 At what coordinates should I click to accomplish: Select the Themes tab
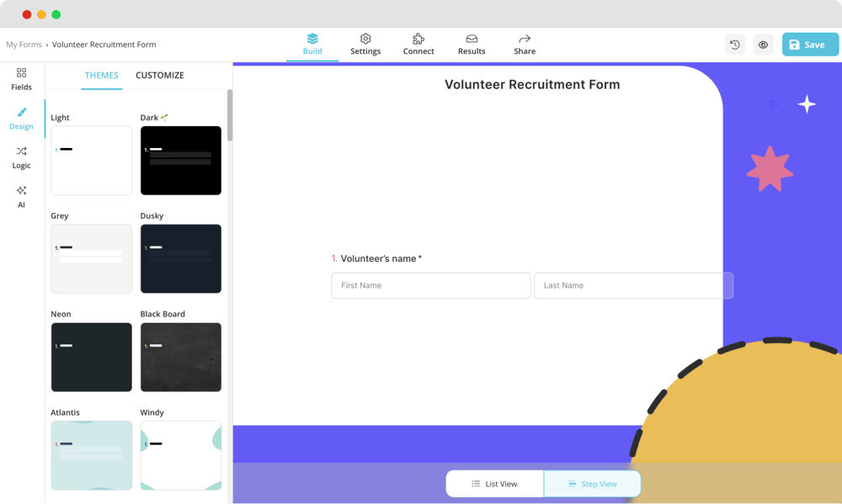pos(101,75)
